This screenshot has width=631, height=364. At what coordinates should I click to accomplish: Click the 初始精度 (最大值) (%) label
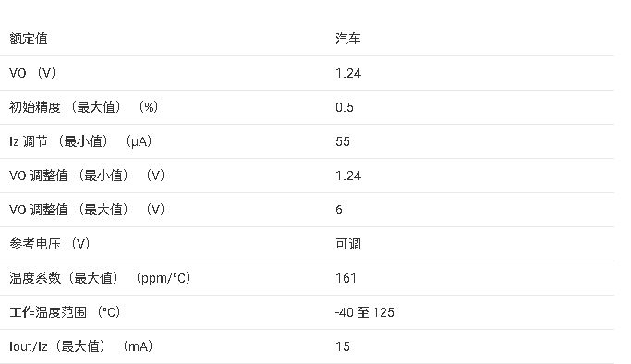click(83, 107)
